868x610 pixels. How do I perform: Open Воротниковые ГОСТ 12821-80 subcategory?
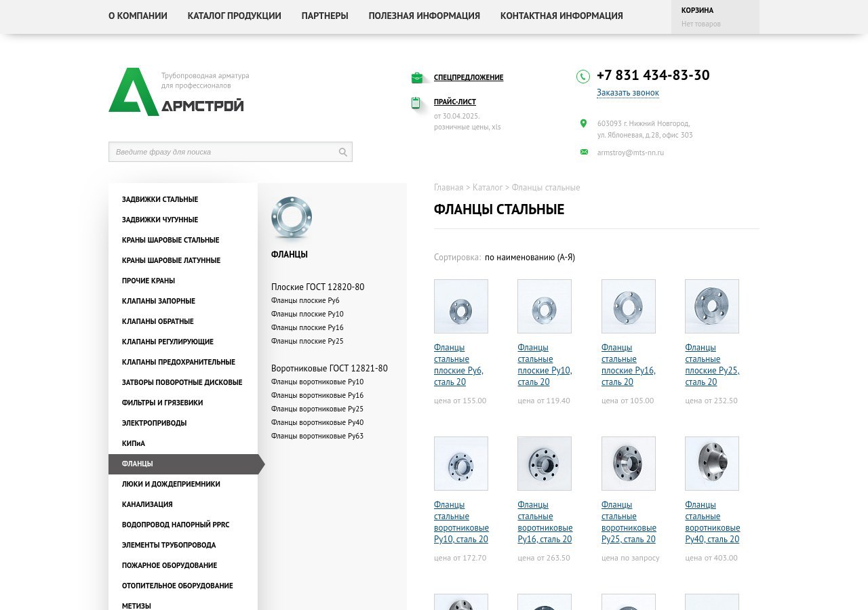pyautogui.click(x=330, y=369)
